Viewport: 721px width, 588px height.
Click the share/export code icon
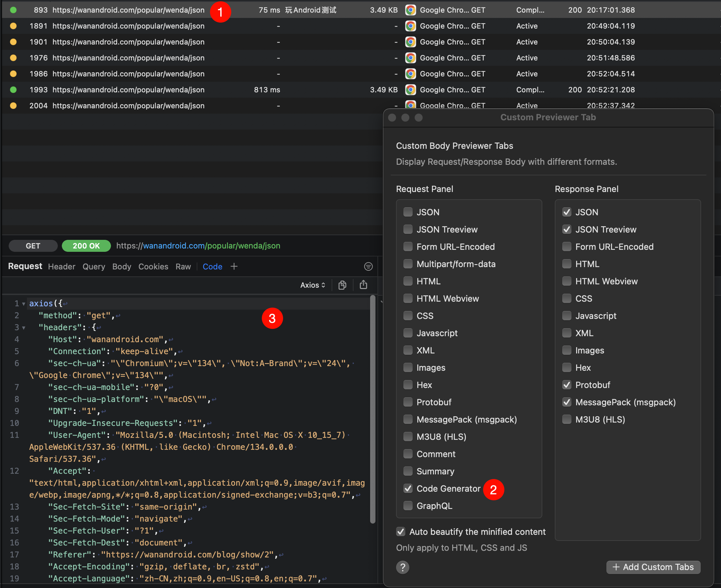(x=363, y=285)
